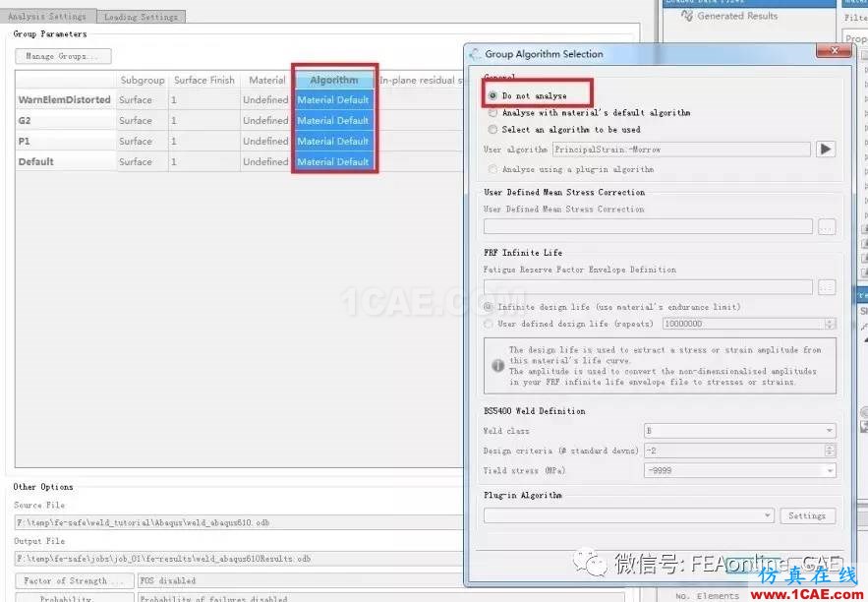Choose Select an algorithm to be used
Viewport: 868px width, 602px height.
coord(492,129)
